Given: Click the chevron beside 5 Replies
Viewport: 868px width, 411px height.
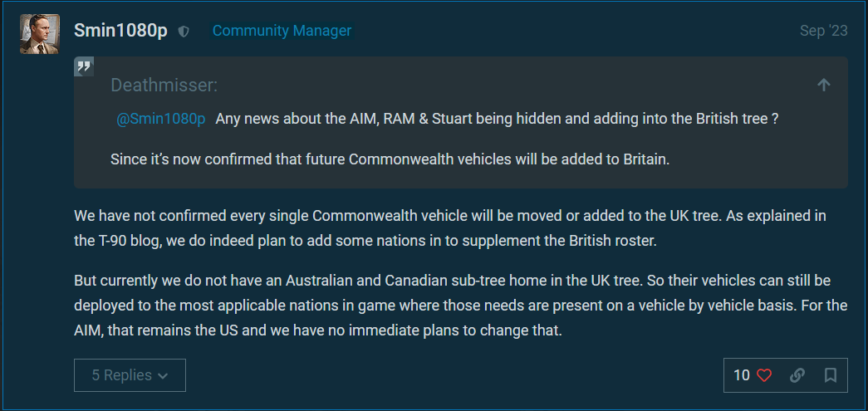Looking at the screenshot, I should click(x=163, y=376).
